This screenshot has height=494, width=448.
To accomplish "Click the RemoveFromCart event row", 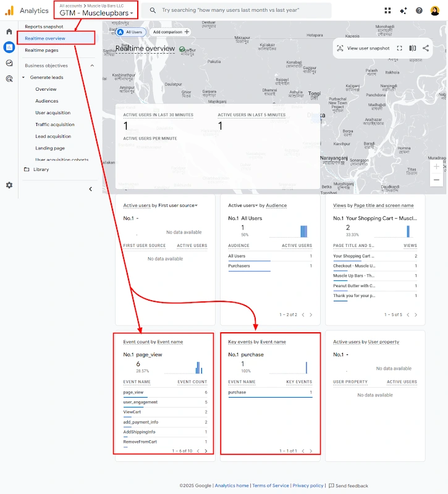I will click(165, 442).
